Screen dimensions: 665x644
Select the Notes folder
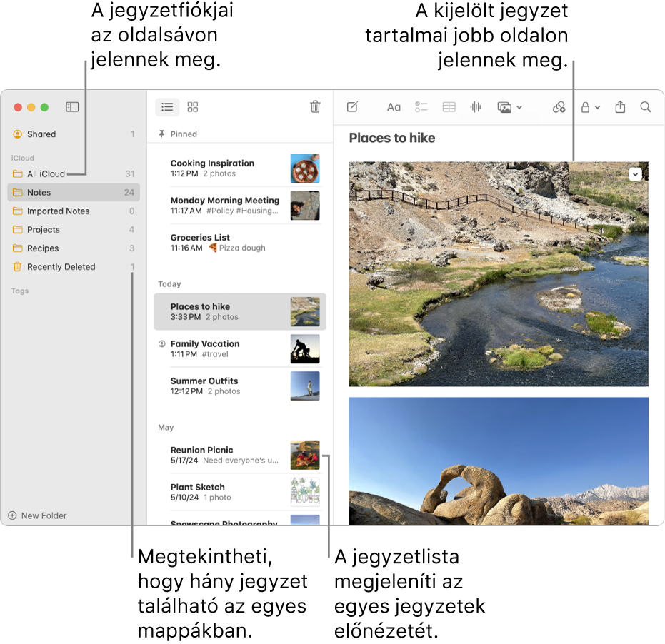[74, 193]
